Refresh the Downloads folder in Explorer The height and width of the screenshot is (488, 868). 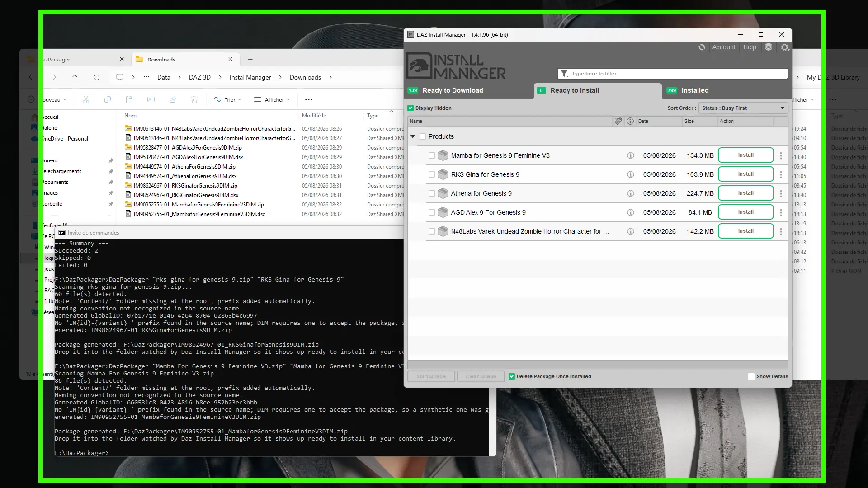[97, 77]
